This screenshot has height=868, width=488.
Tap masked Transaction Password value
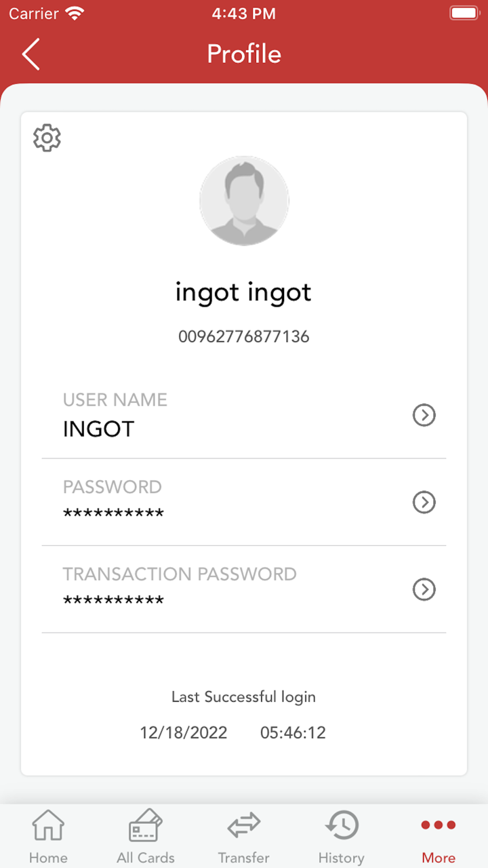pos(113,601)
